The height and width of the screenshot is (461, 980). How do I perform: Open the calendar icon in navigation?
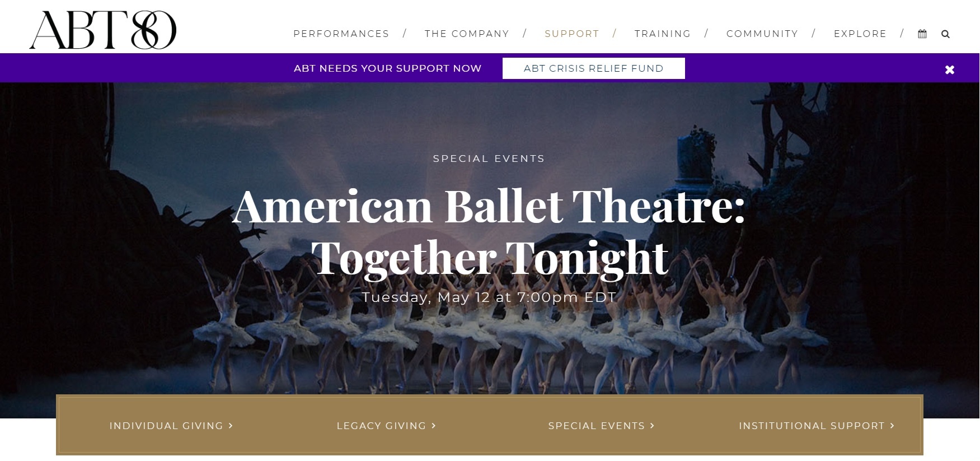922,34
